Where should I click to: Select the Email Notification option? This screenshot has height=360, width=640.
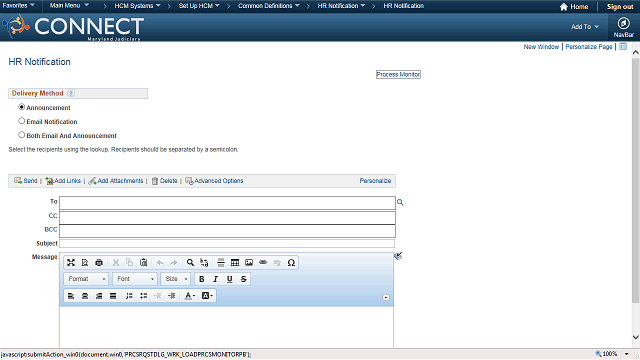[x=22, y=121]
